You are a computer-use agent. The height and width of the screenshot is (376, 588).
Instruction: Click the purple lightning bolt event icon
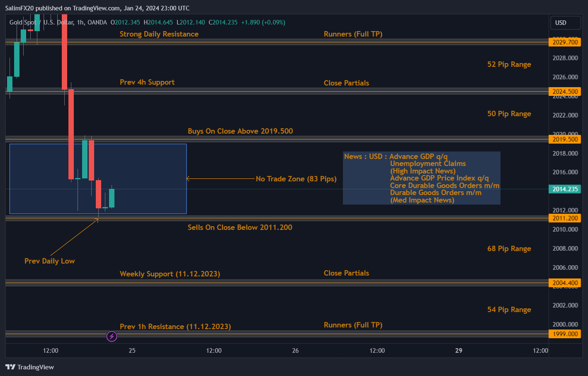tap(112, 336)
